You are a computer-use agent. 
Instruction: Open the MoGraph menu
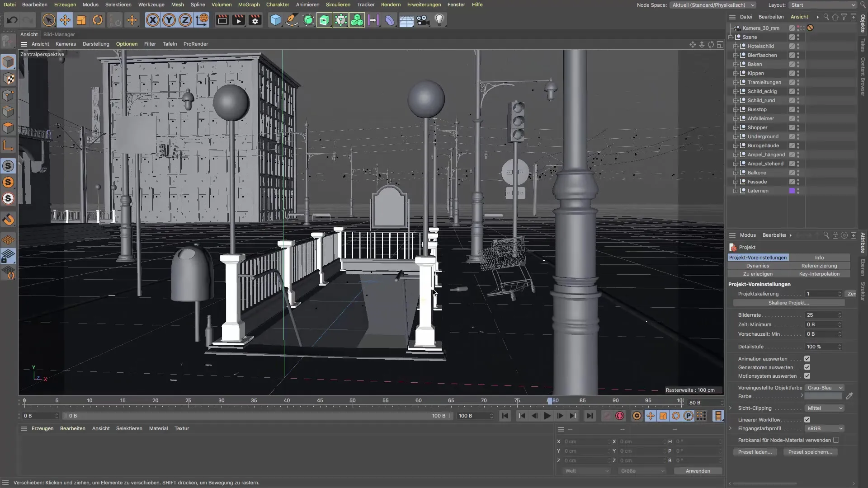[249, 5]
